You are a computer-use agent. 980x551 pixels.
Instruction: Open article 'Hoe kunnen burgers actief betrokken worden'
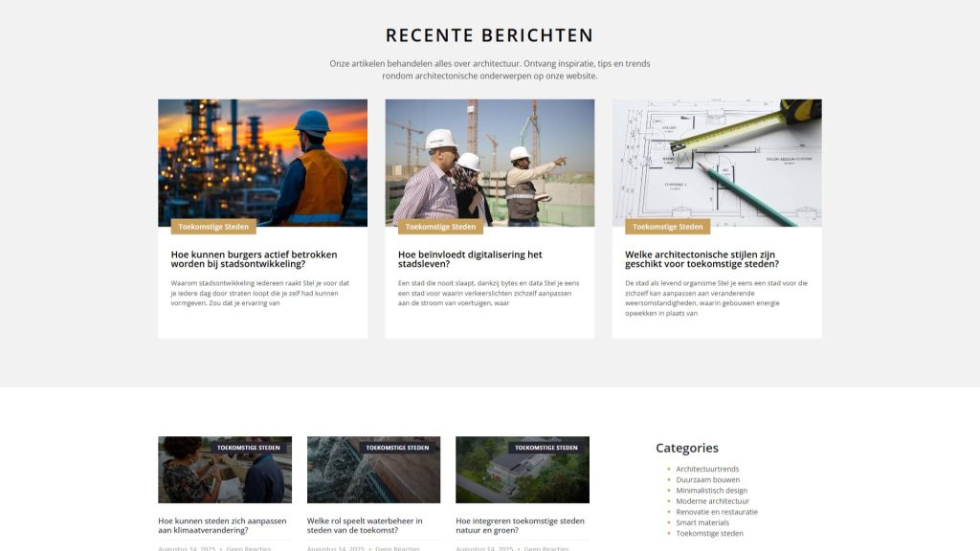(254, 259)
